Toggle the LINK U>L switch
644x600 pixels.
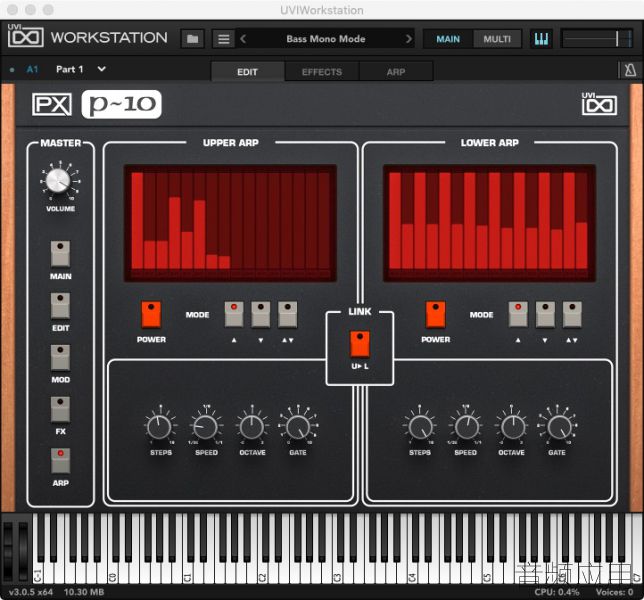(360, 344)
